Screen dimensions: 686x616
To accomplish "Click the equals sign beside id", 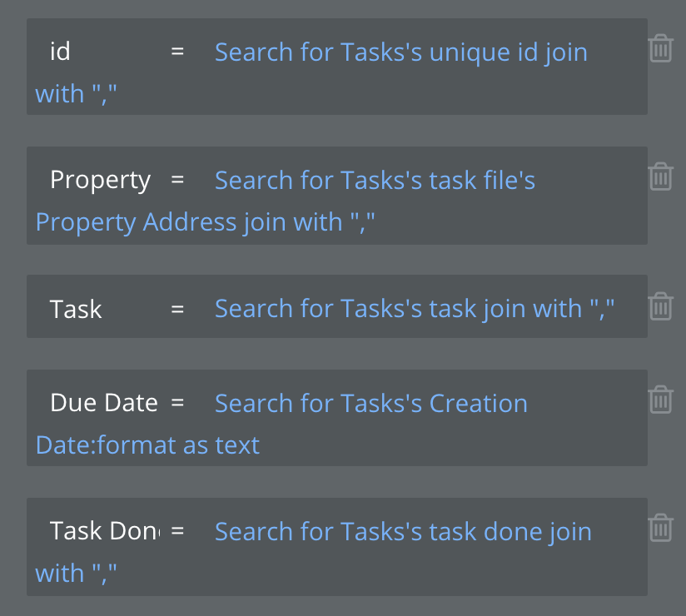I will (177, 52).
